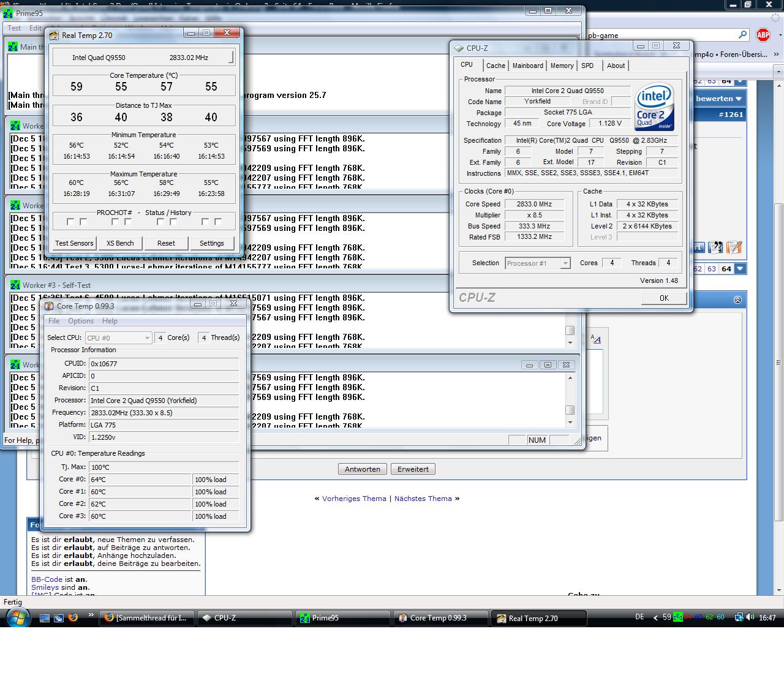Tick the eighth PROCHOT status checkbox
The image size is (784, 686).
(218, 222)
